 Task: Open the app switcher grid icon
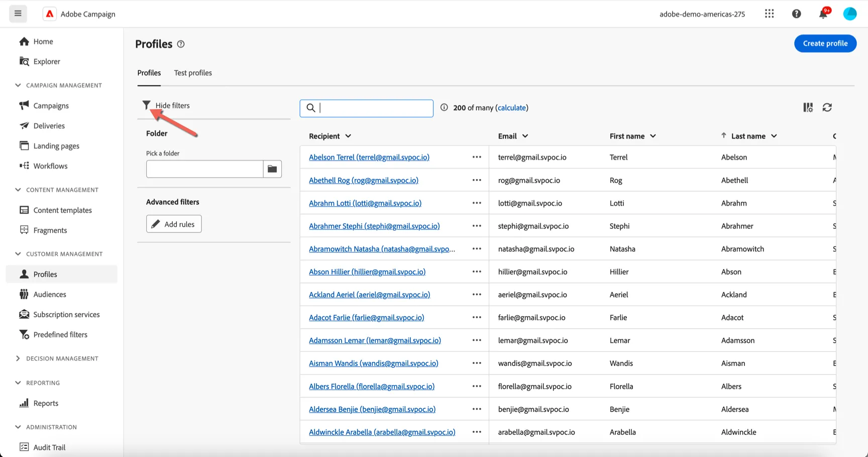pos(769,14)
